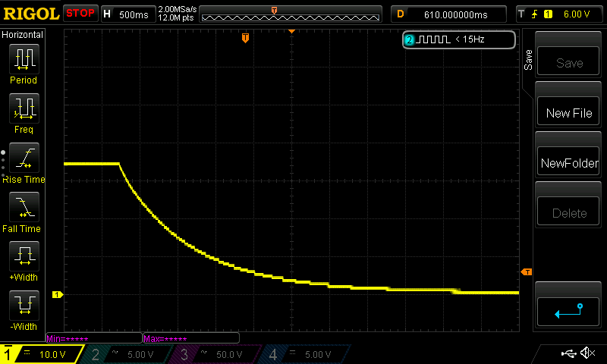
Task: Click the orange trigger level marker at the right grid edge
Action: tap(527, 272)
